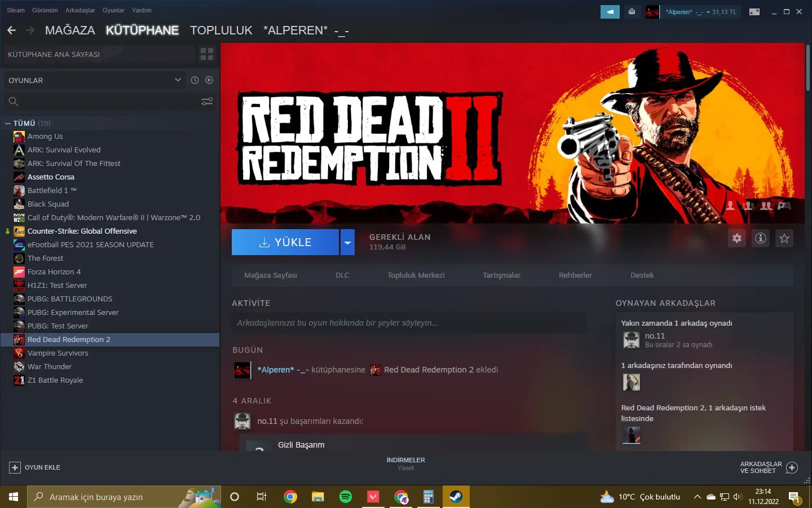Click KÜTÜPHANE ANA SAYFASI button

coord(99,54)
